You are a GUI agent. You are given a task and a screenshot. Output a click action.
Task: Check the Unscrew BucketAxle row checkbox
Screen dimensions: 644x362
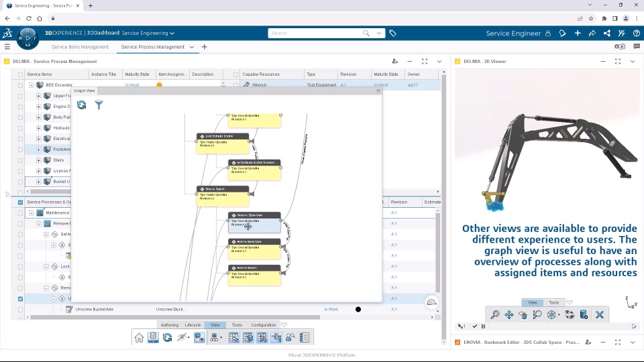click(20, 310)
